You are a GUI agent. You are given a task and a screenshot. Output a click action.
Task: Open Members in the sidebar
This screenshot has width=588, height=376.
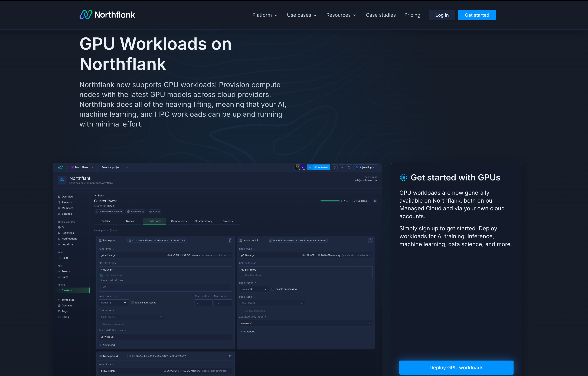66,208
